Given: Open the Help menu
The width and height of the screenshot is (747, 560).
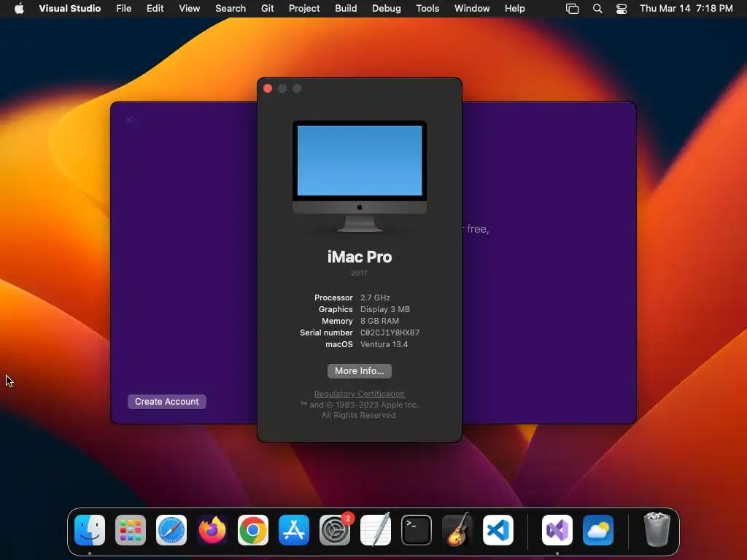Looking at the screenshot, I should 514,8.
